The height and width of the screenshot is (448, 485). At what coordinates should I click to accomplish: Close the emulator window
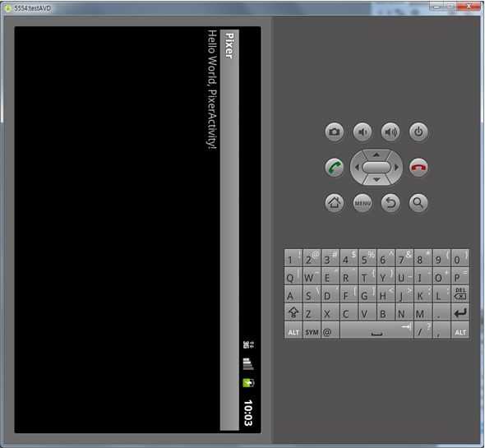pos(469,7)
